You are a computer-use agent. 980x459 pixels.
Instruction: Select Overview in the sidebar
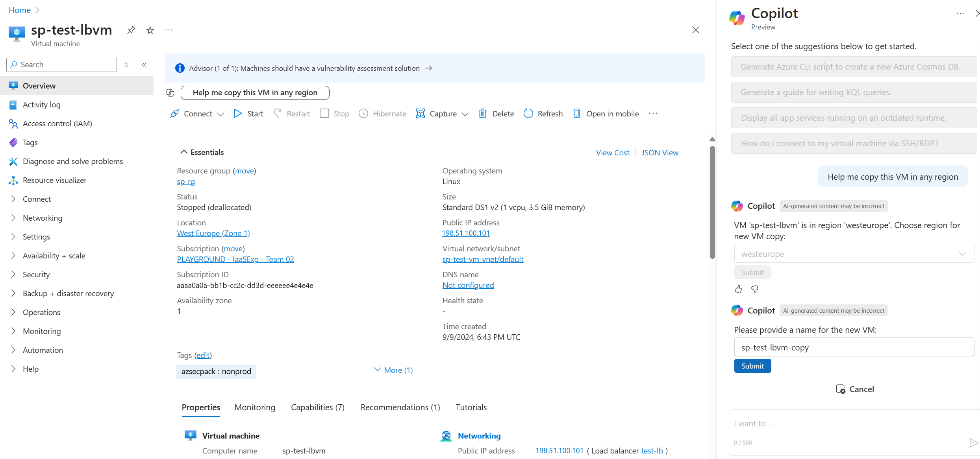(77, 86)
